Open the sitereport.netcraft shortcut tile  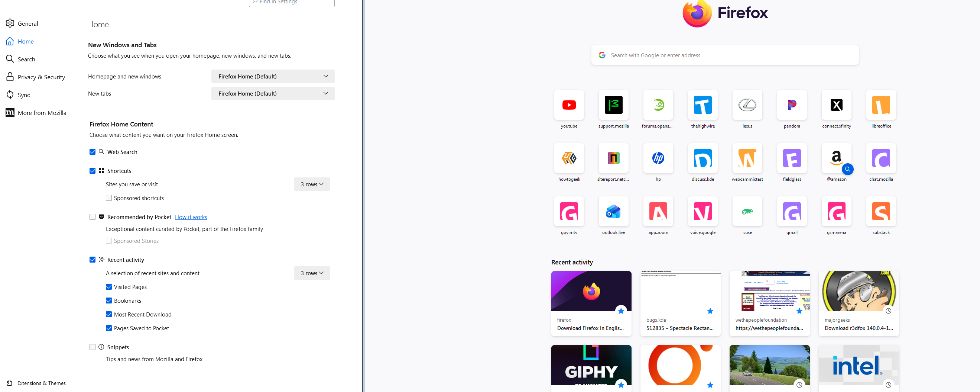point(613,158)
